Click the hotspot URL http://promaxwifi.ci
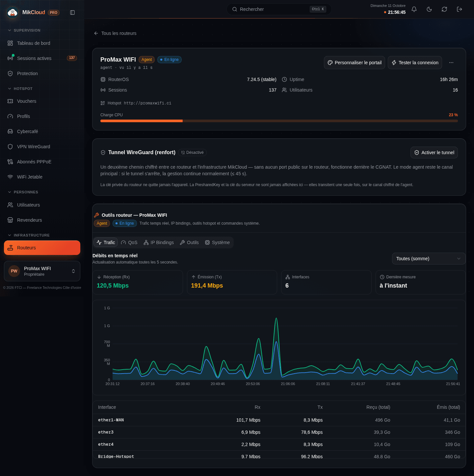The image size is (474, 476). pyautogui.click(x=147, y=103)
